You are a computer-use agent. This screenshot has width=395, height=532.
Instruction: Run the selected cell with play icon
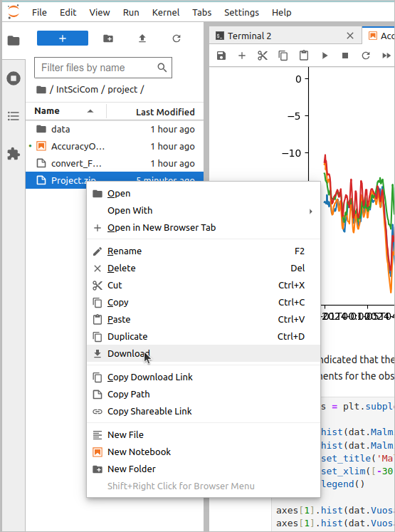pos(325,56)
